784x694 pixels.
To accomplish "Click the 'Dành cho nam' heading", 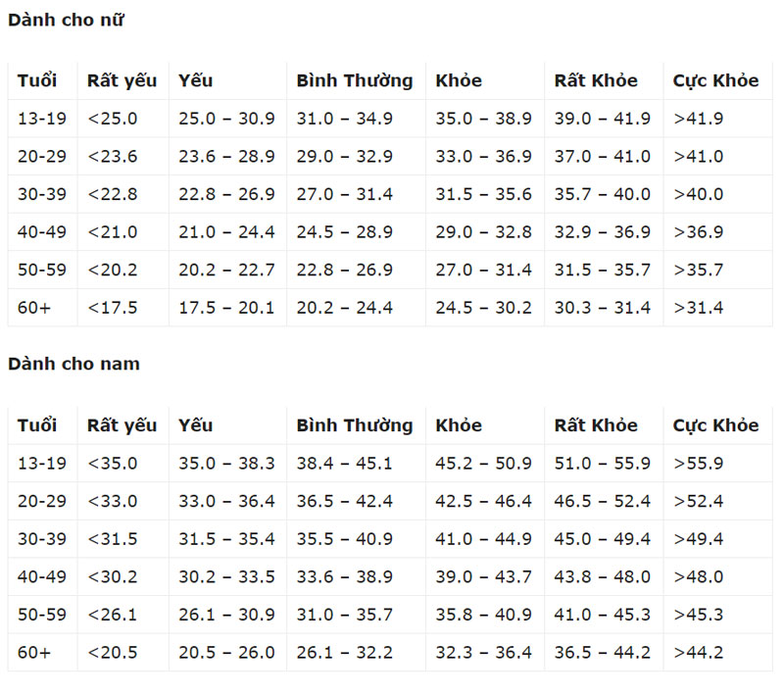I will pos(73,364).
